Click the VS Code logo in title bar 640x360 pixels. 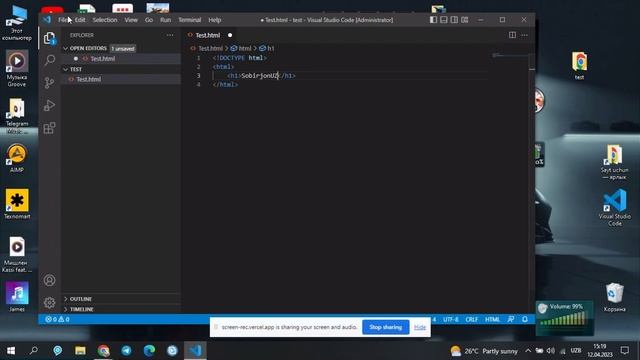coord(47,20)
